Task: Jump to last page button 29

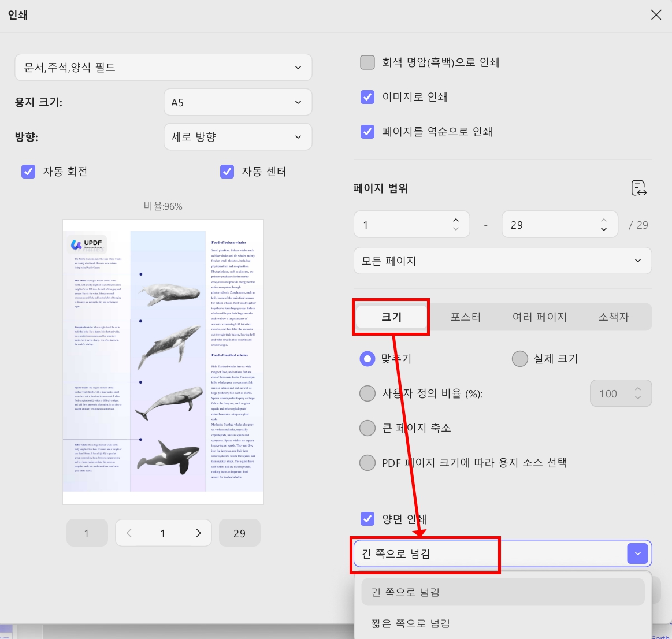Action: (x=240, y=533)
